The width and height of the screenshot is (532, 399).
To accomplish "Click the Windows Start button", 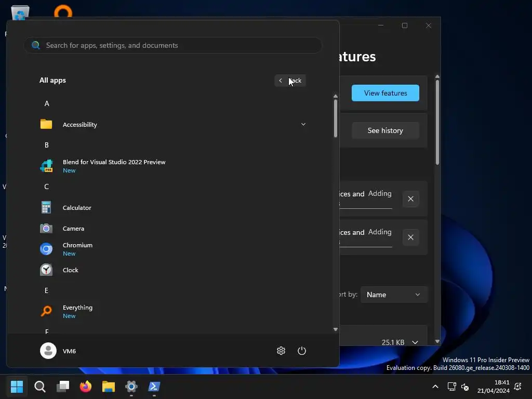I will [17, 387].
